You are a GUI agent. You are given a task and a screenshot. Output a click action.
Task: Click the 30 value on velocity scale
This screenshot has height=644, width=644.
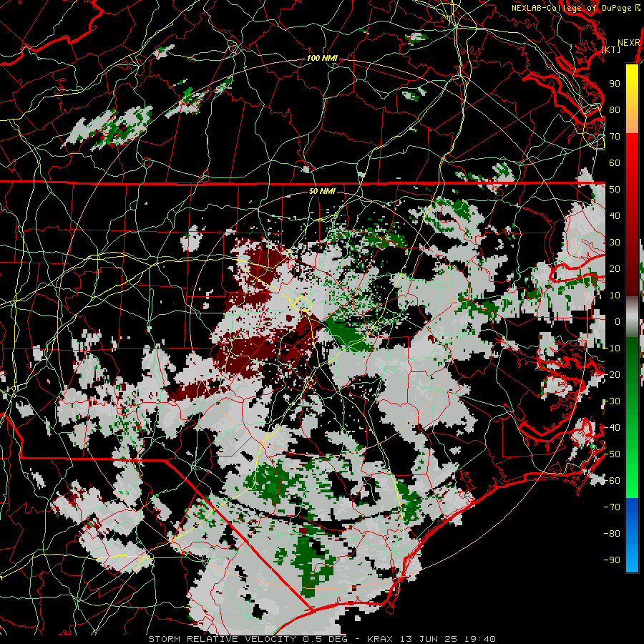pos(615,243)
